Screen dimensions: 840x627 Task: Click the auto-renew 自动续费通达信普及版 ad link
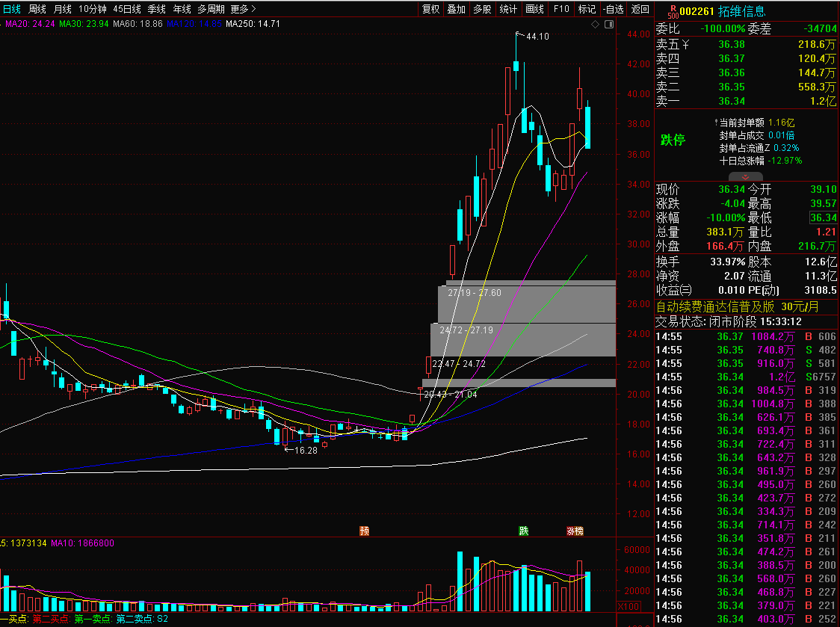coord(737,306)
